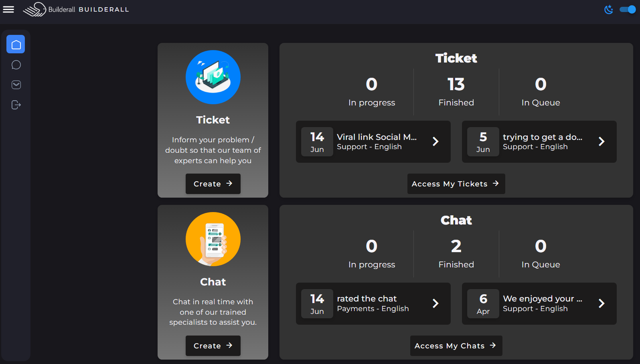Create a new chat
This screenshot has height=364, width=640.
pyautogui.click(x=213, y=346)
